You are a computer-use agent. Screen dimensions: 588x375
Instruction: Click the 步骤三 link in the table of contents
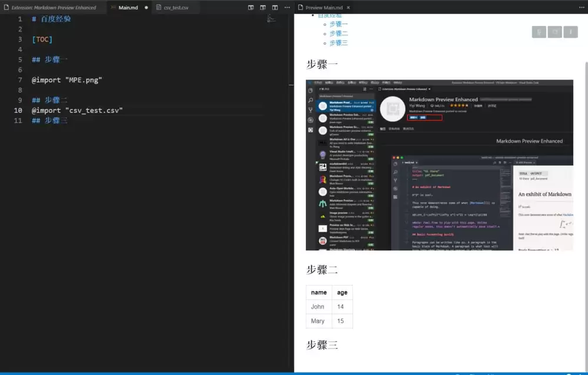338,42
